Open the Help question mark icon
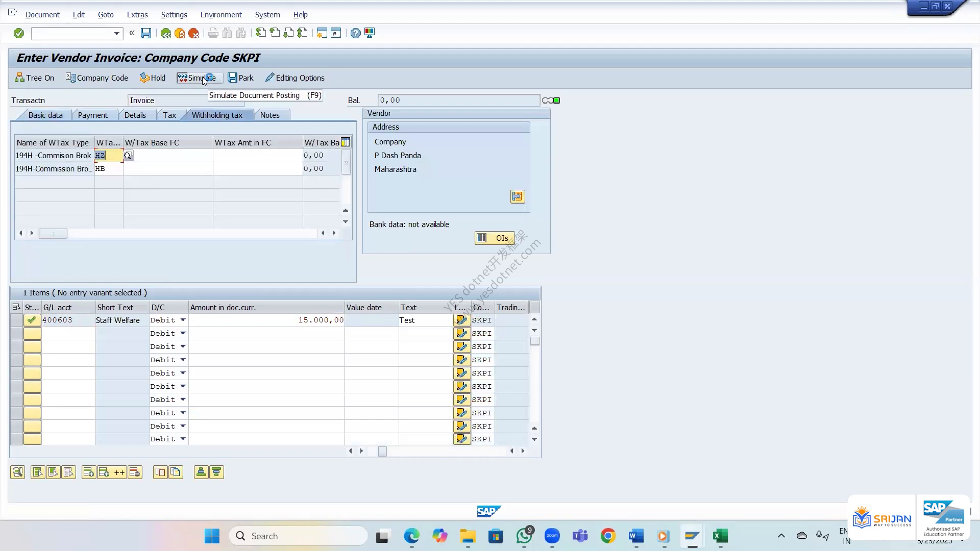 pos(356,33)
